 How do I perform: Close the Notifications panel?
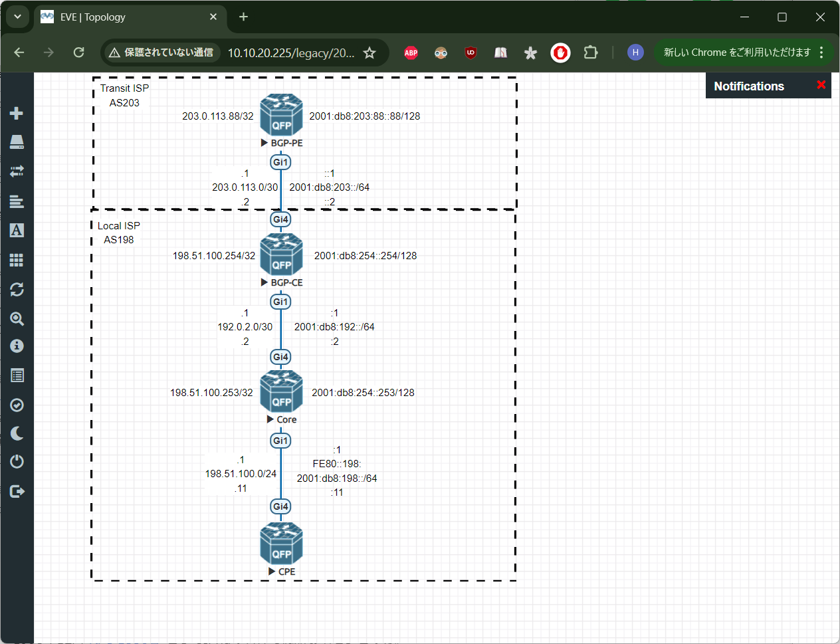click(x=821, y=85)
